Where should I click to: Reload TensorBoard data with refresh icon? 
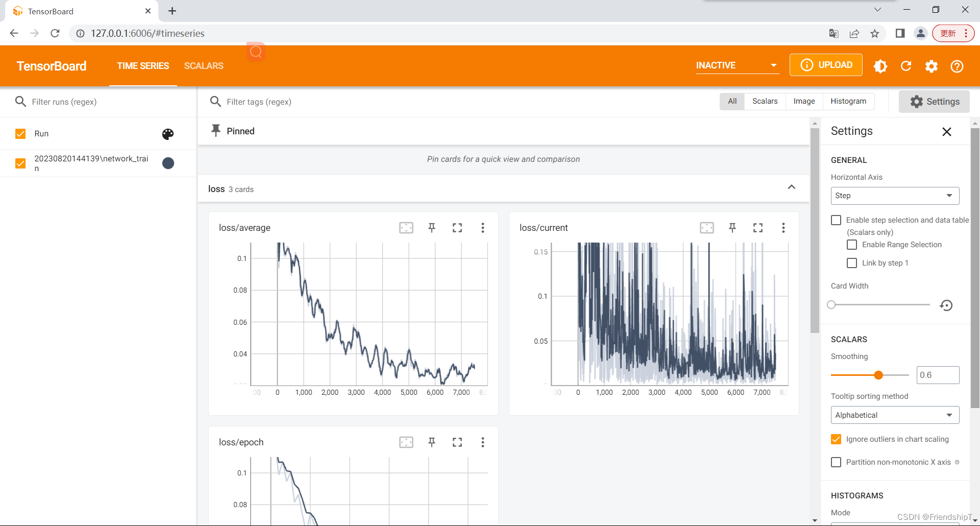pos(906,66)
